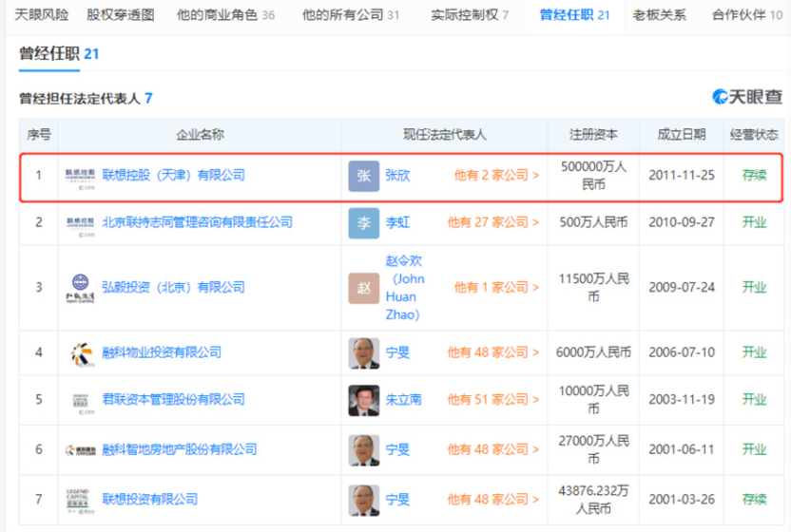Click the 经营状态 column header

pyautogui.click(x=754, y=134)
